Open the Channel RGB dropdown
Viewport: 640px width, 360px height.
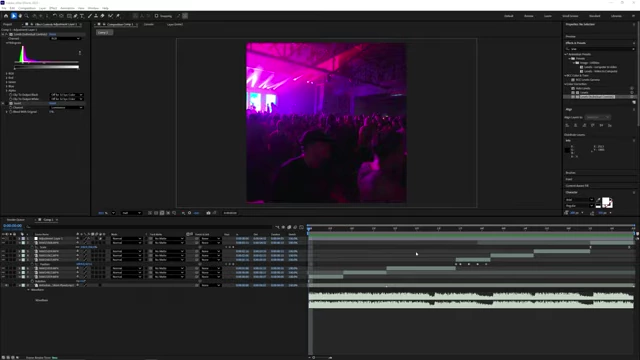tap(65, 38)
